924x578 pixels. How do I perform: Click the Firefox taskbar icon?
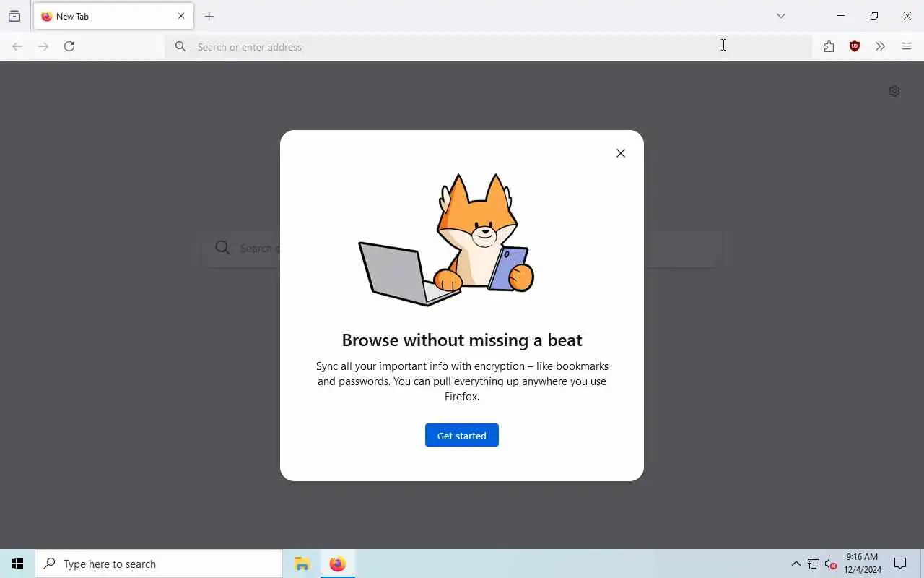coord(337,564)
